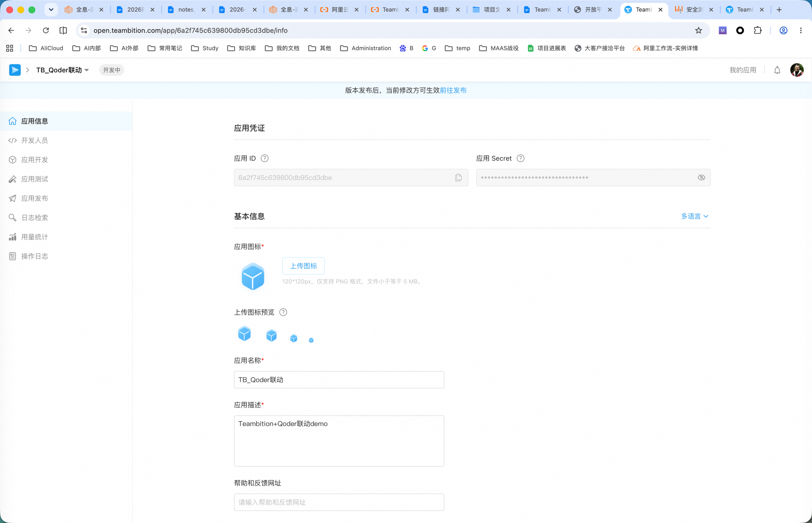
Task: Click the help icon beside 上传图标预览
Action: 283,312
